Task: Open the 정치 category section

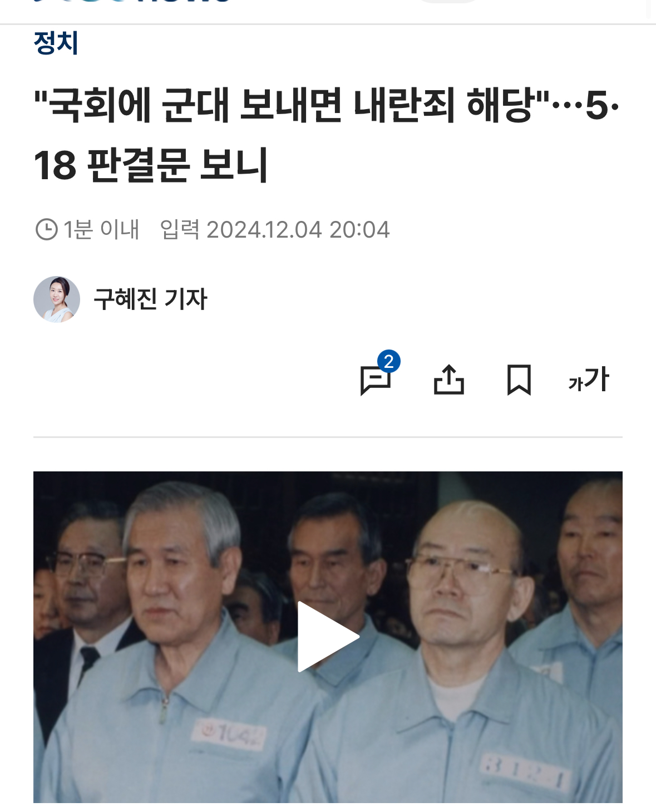Action: [56, 43]
